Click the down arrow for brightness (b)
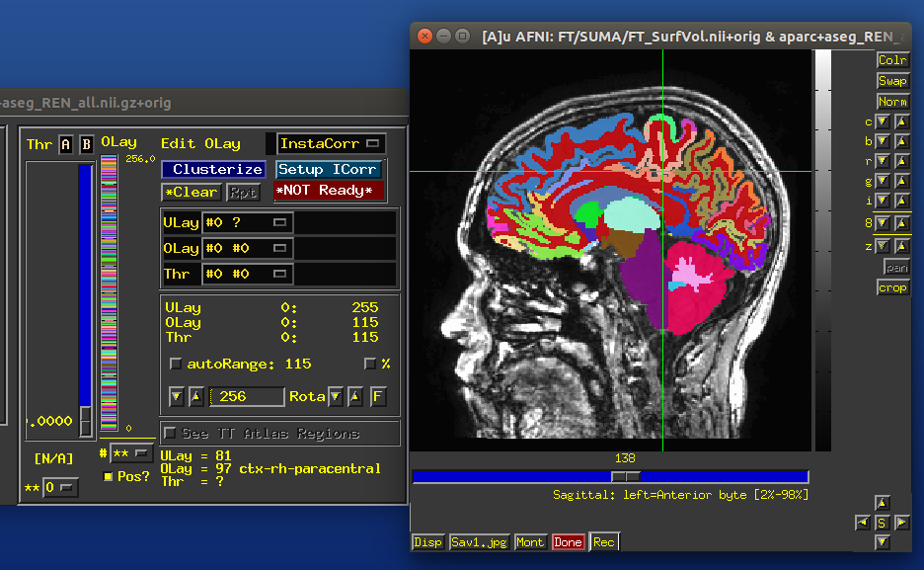Screen dimensions: 924x570 tap(883, 141)
